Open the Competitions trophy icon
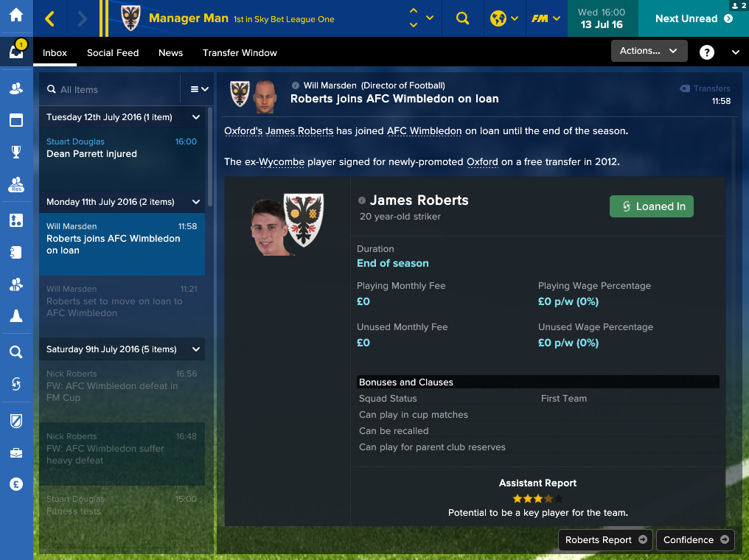The height and width of the screenshot is (560, 749). tap(16, 152)
